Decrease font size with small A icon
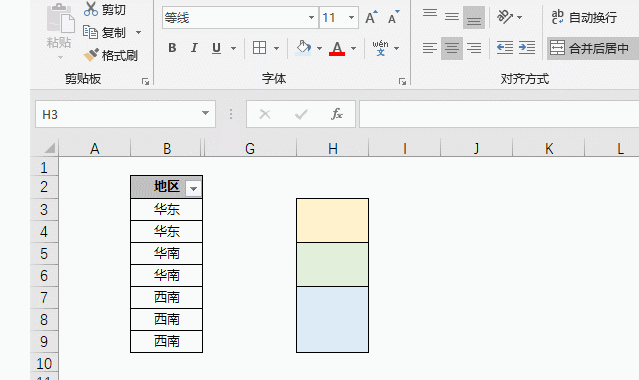The height and width of the screenshot is (380, 639). (x=393, y=18)
